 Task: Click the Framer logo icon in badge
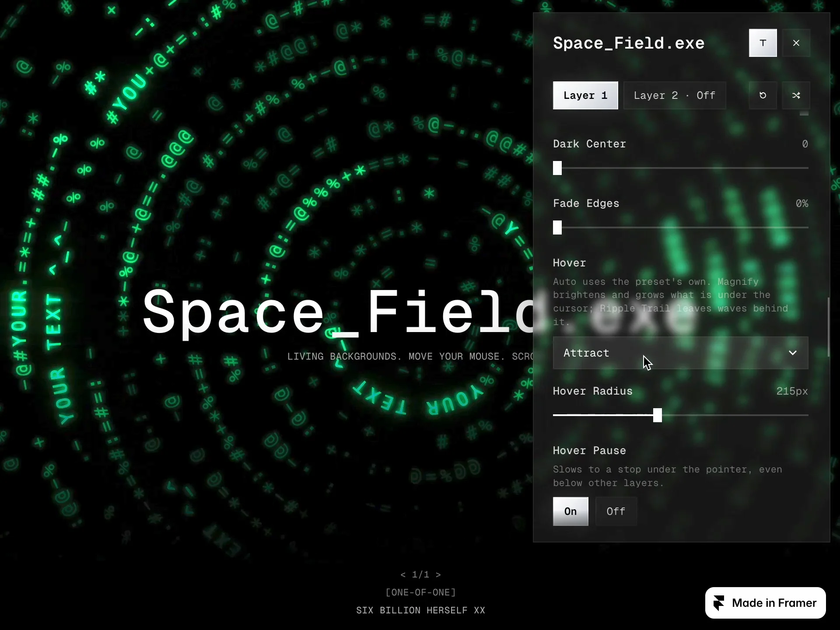pyautogui.click(x=719, y=603)
